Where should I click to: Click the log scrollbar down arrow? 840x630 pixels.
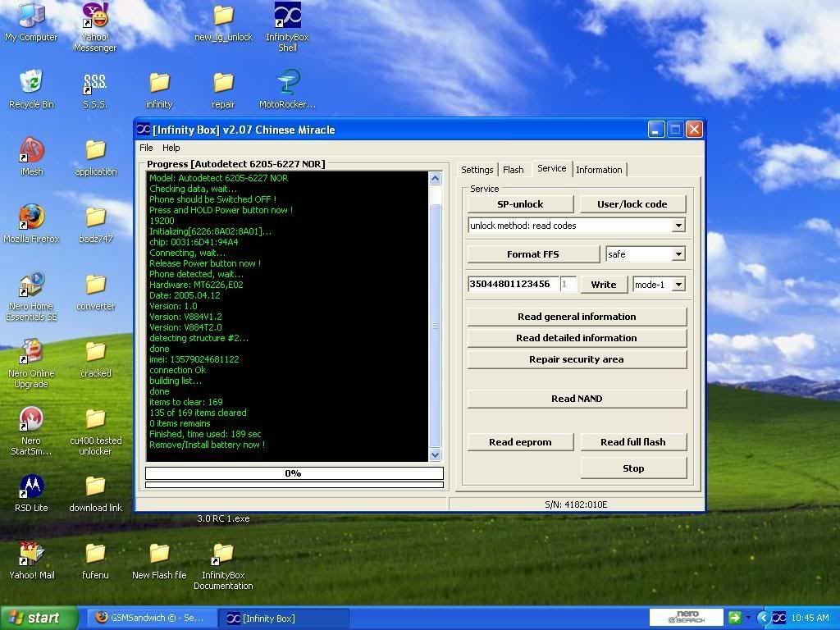[x=435, y=454]
